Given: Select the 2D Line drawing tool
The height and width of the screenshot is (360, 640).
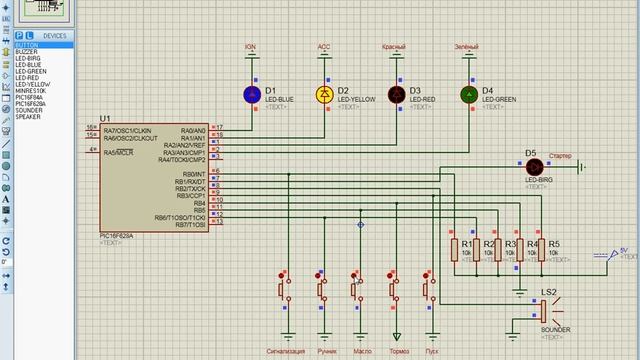Looking at the screenshot, I should point(6,144).
